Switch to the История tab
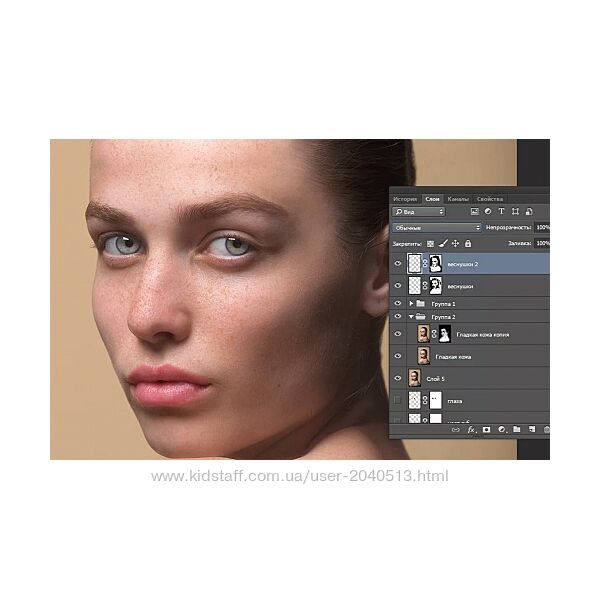Viewport: 600px width, 600px height. (x=405, y=199)
